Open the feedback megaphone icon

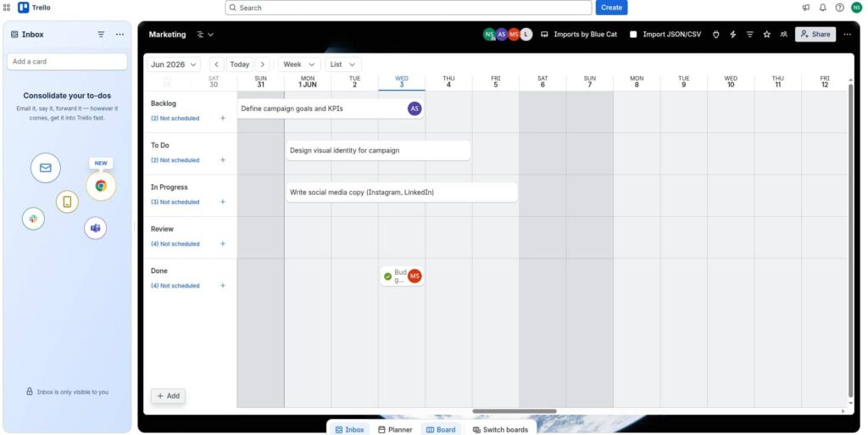click(806, 8)
